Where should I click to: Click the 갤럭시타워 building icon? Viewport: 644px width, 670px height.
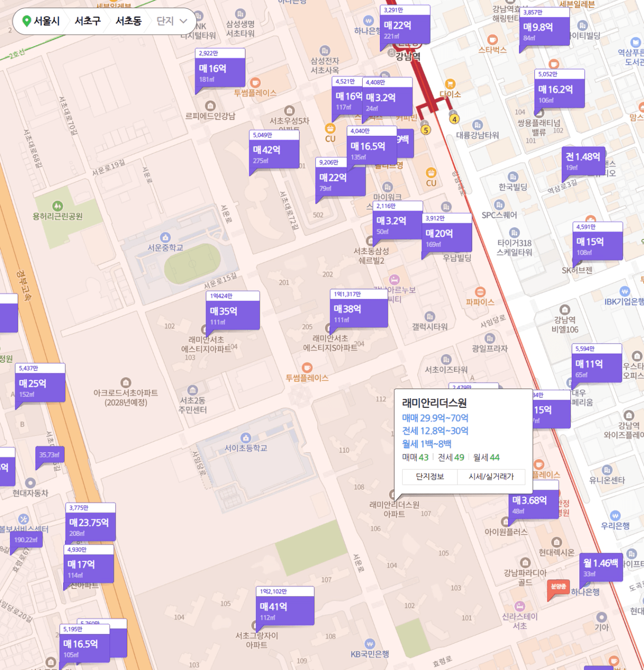(430, 316)
